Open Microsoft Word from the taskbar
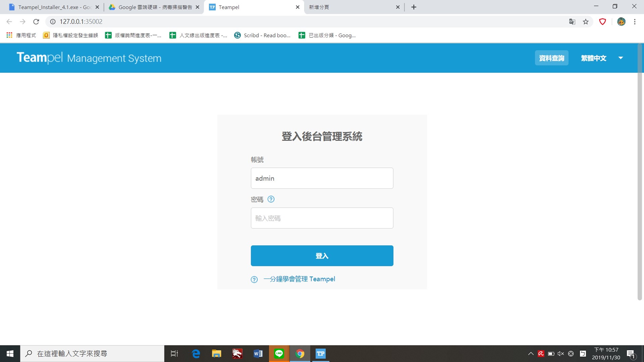 (x=258, y=354)
